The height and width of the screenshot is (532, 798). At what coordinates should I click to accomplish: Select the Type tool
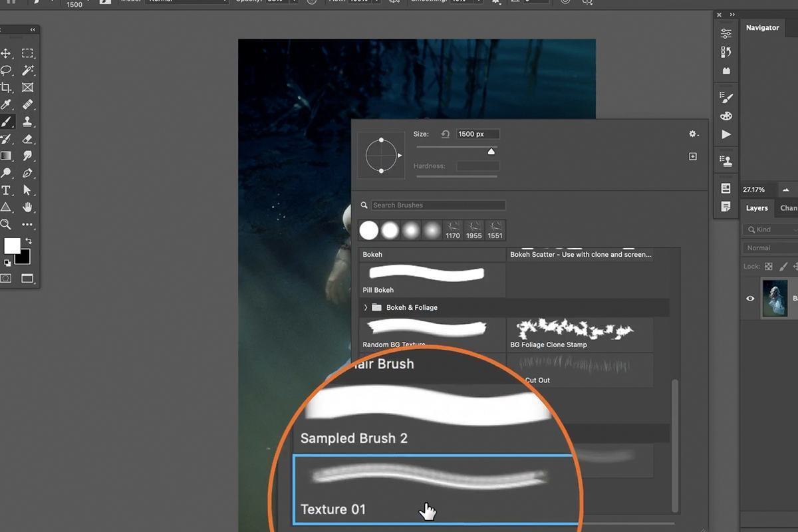tap(6, 191)
